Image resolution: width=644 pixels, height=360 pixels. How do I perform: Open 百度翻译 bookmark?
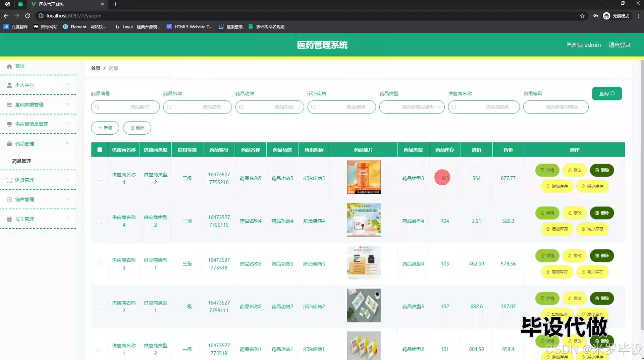[16, 27]
